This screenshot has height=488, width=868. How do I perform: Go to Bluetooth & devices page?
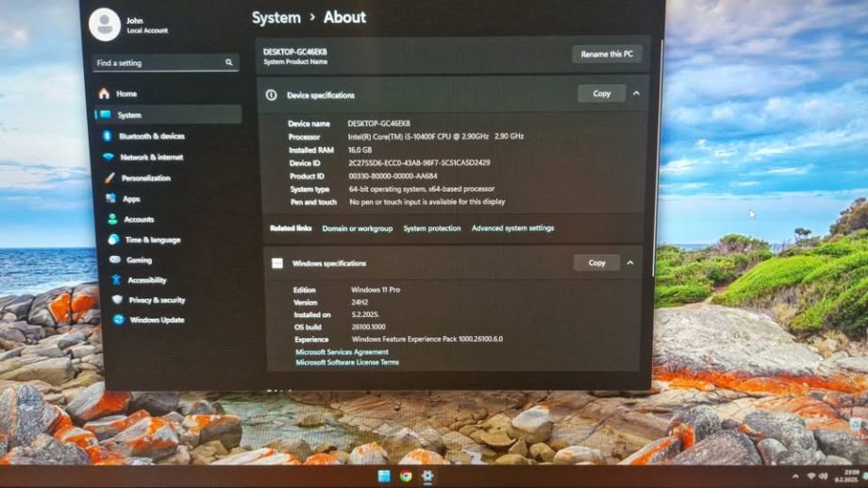152,136
